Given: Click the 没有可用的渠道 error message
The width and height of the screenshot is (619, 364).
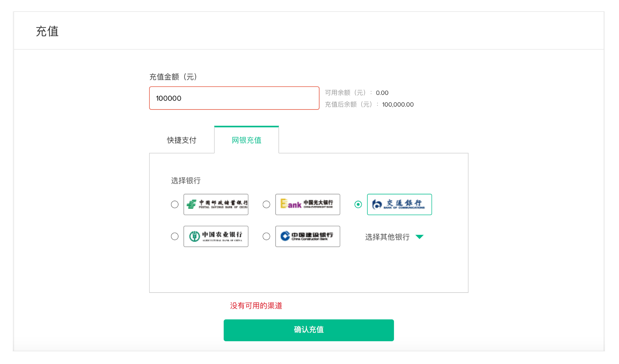Looking at the screenshot, I should pyautogui.click(x=256, y=306).
